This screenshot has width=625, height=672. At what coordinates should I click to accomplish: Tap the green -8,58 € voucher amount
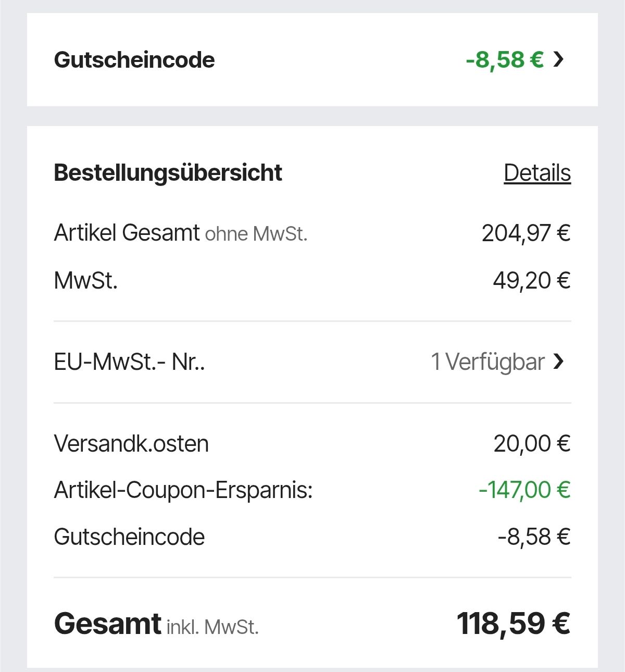click(x=505, y=59)
